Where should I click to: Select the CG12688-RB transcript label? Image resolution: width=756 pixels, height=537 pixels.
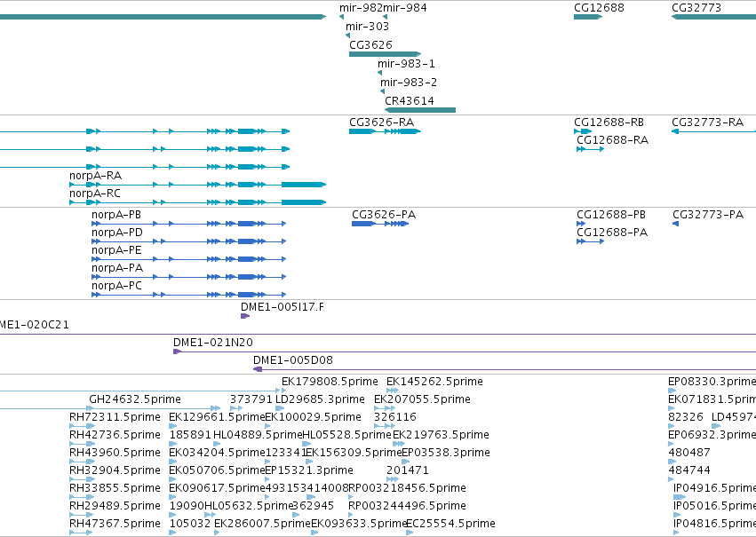[609, 122]
